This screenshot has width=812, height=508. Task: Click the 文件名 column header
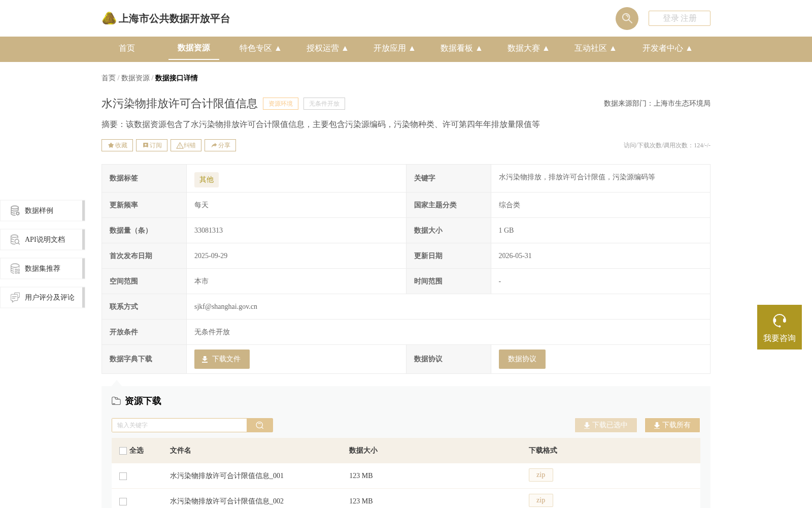click(181, 451)
